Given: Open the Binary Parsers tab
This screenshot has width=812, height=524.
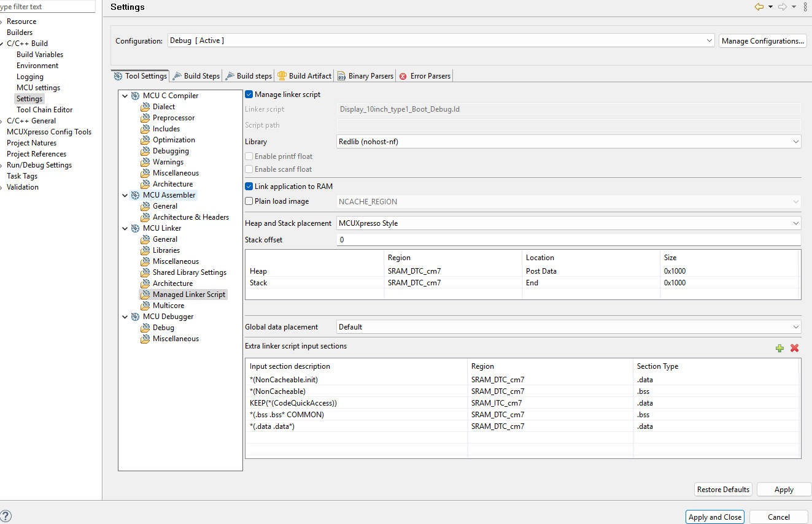Looking at the screenshot, I should tap(365, 75).
